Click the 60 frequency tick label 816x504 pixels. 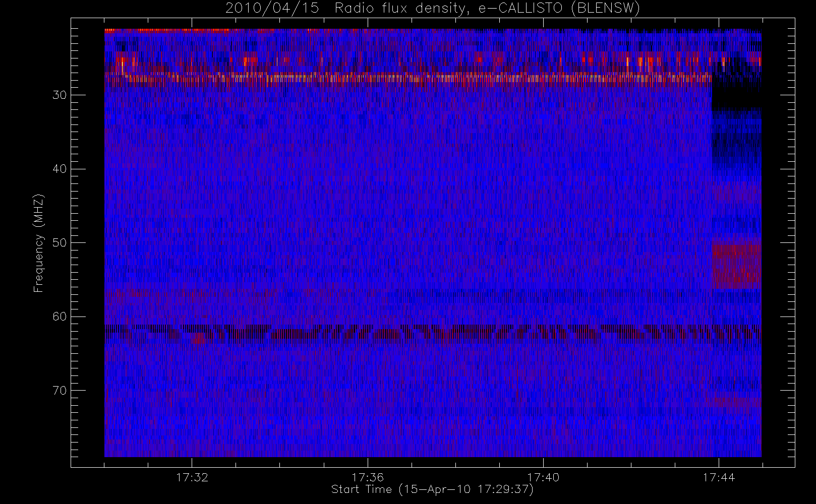pos(60,317)
